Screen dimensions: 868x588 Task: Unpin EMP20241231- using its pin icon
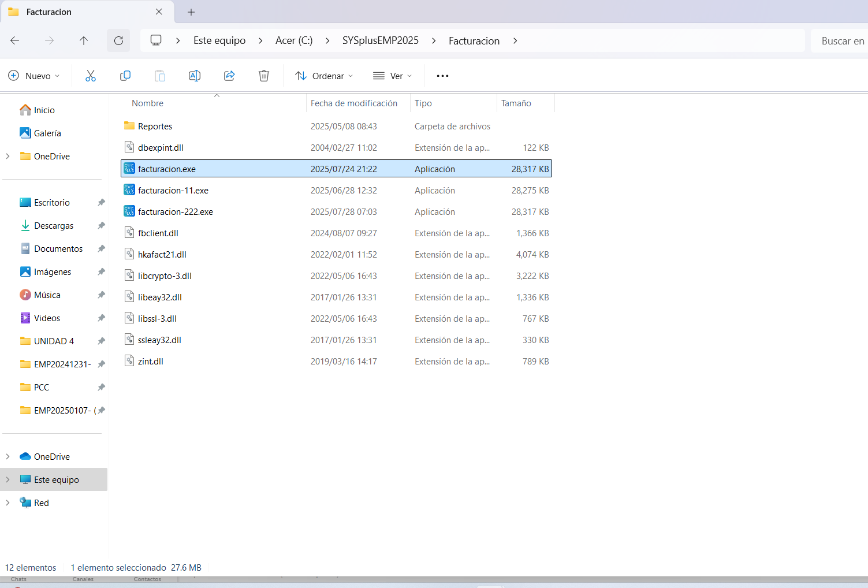[x=101, y=364]
